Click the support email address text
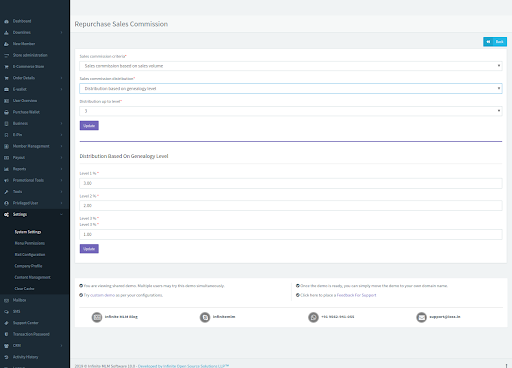 (x=445, y=317)
